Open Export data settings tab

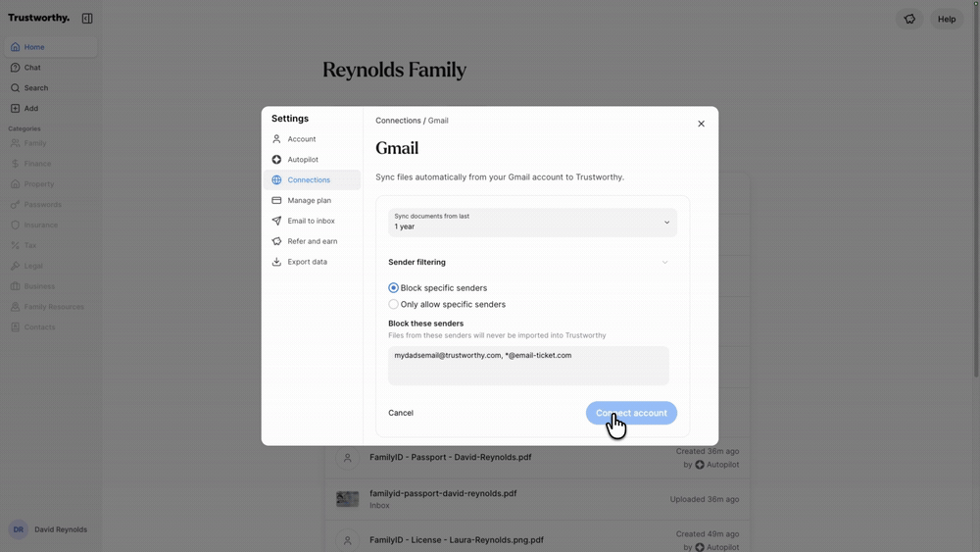pos(312,262)
